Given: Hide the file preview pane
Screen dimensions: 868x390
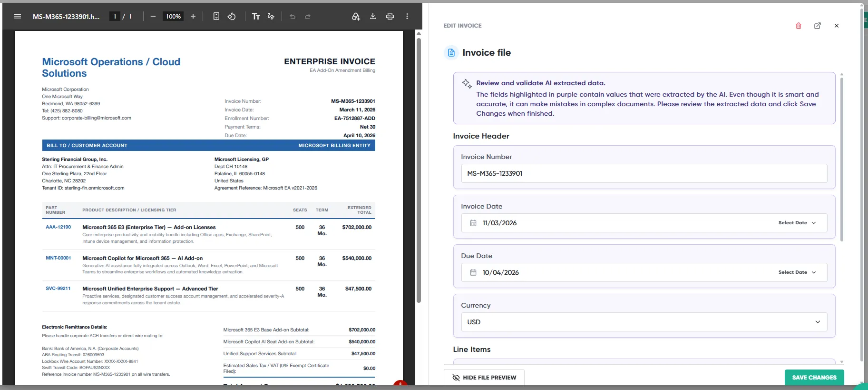Looking at the screenshot, I should (x=484, y=378).
